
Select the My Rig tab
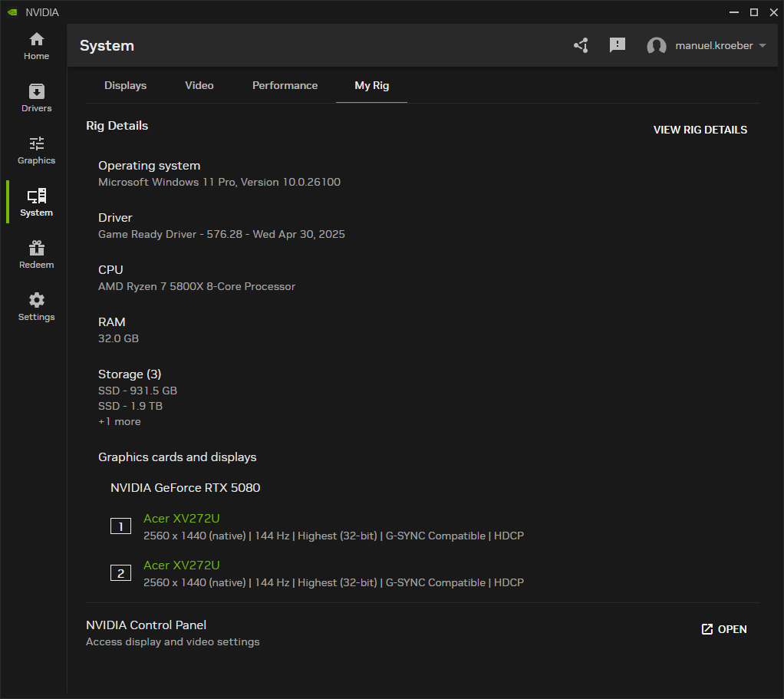point(371,85)
